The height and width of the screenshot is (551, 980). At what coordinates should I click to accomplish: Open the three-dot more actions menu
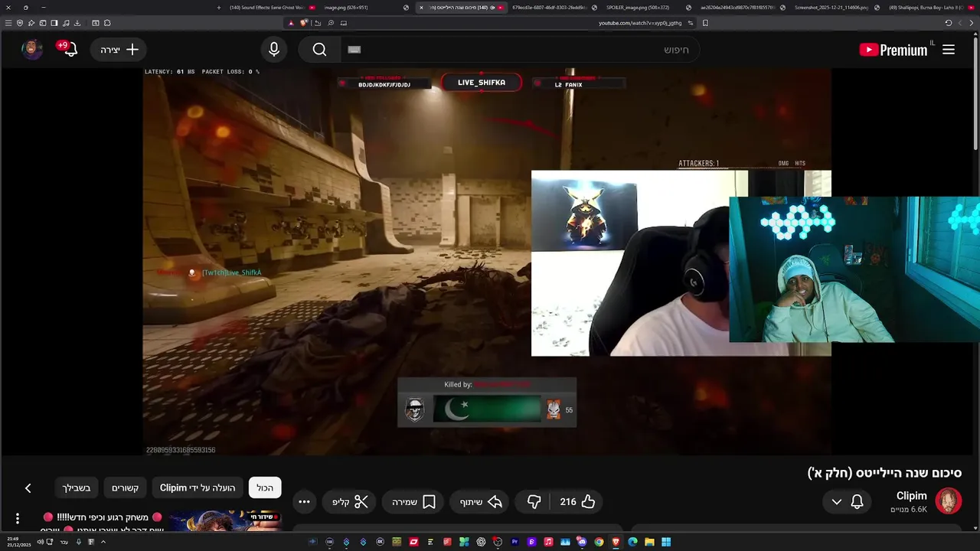pos(304,502)
